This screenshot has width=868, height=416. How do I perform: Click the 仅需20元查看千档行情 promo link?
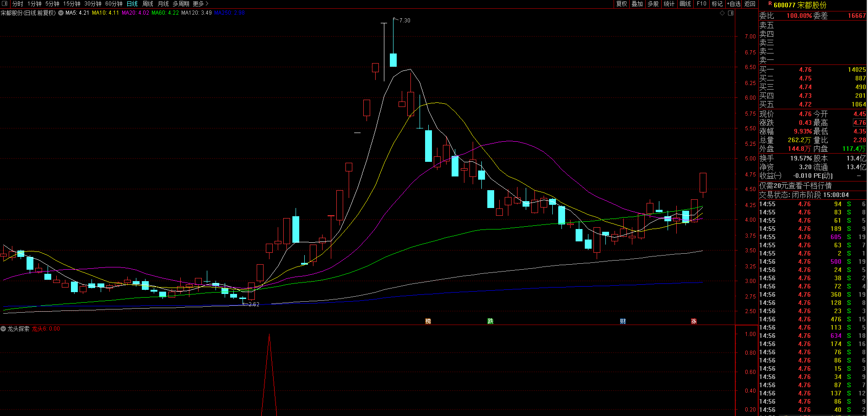coord(796,186)
